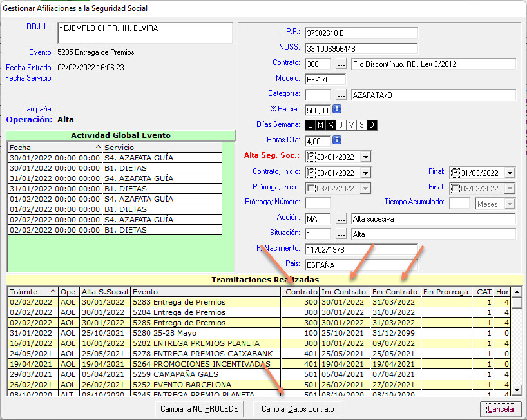
Task: Click the Evento column header
Action: pos(206,292)
